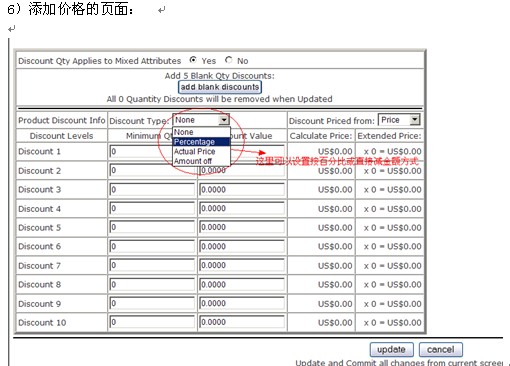Click the Extended Price: header
The image size is (510, 366).
[389, 136]
